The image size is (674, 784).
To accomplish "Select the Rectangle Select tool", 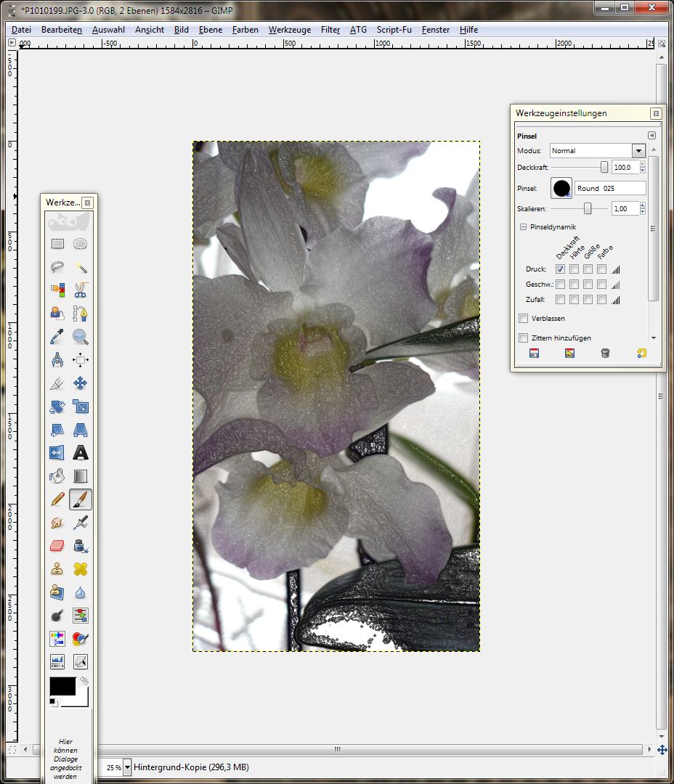I will click(57, 244).
